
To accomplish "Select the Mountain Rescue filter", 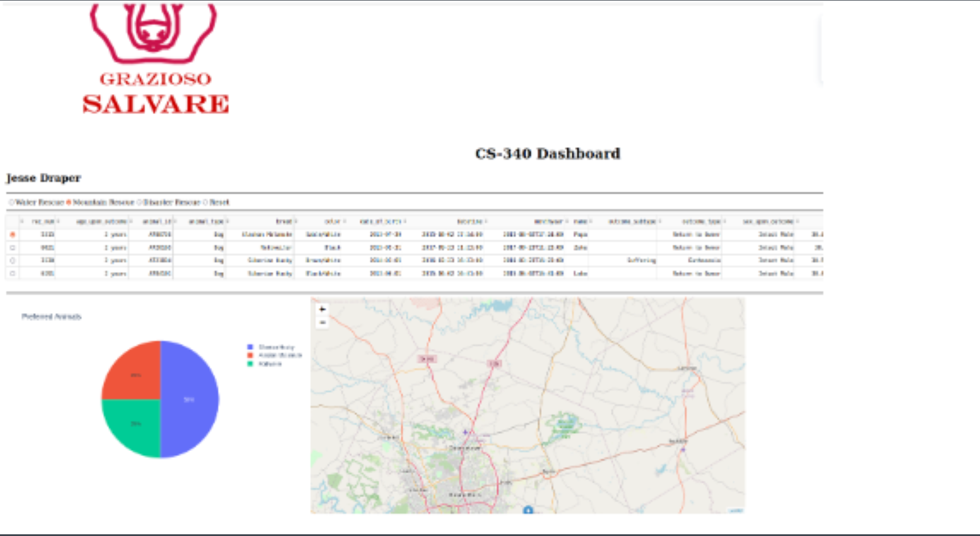I will [69, 202].
